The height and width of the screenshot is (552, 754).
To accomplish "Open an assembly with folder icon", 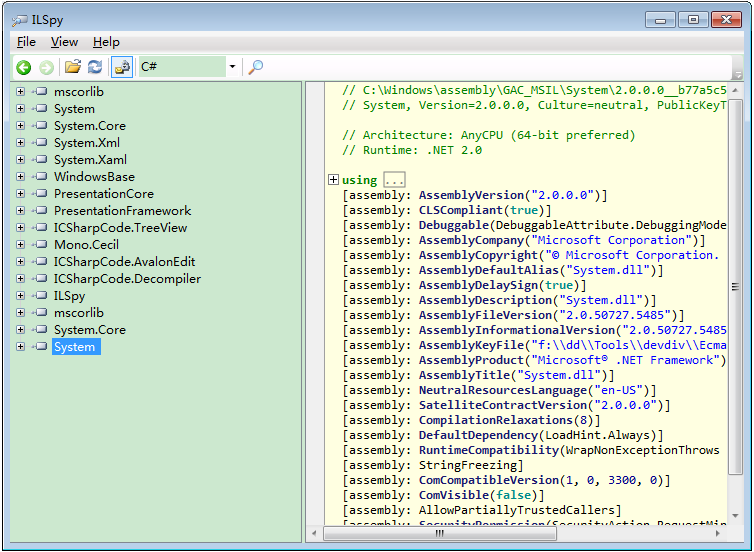I will (73, 66).
